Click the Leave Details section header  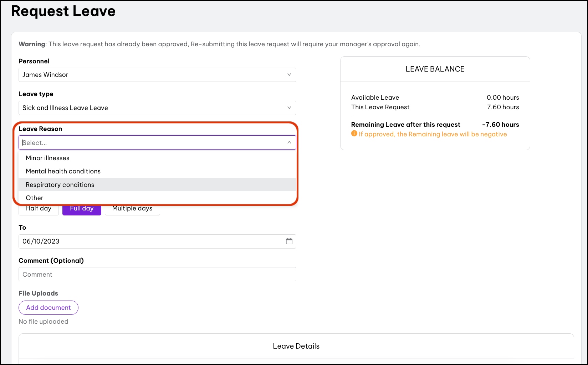pos(296,346)
